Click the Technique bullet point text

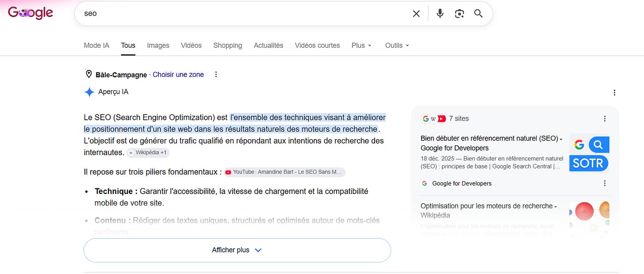point(231,197)
